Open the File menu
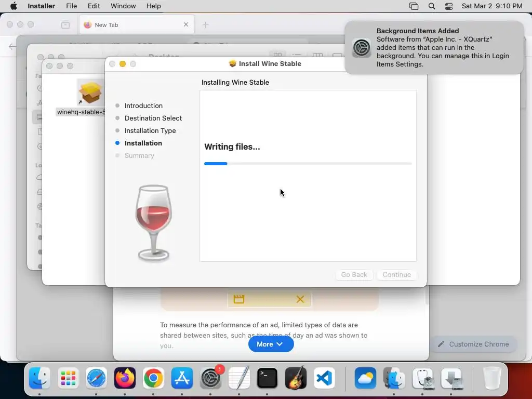This screenshot has height=399, width=532. pyautogui.click(x=71, y=6)
